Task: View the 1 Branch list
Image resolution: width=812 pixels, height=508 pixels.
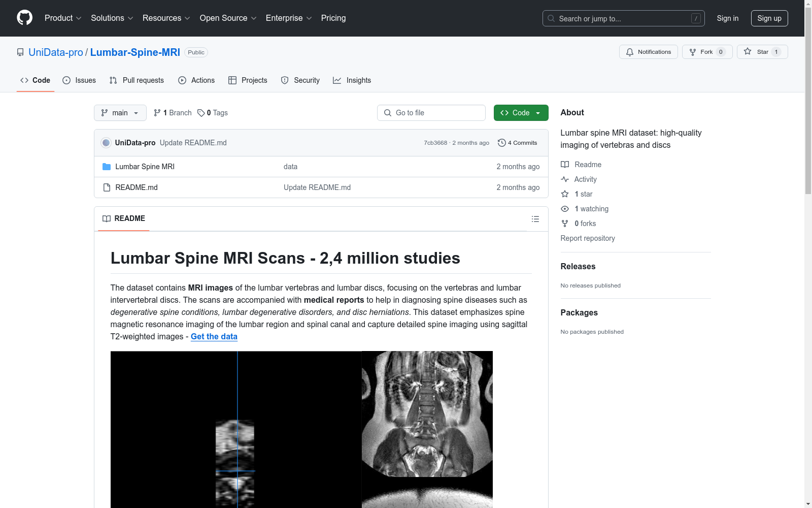Action: 173,113
